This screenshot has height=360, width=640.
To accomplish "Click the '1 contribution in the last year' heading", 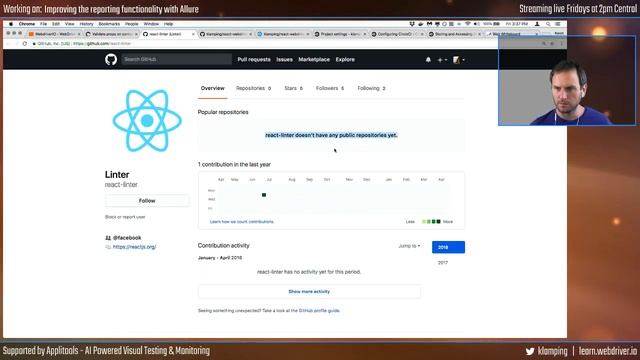I will tap(234, 164).
